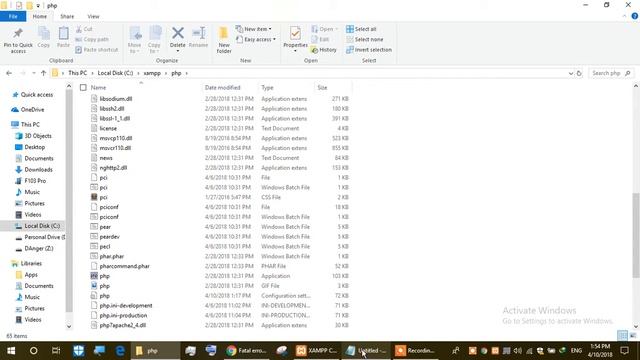Switch to the Chrome Fatal error window
This screenshot has width=640, height=360.
pos(247,351)
